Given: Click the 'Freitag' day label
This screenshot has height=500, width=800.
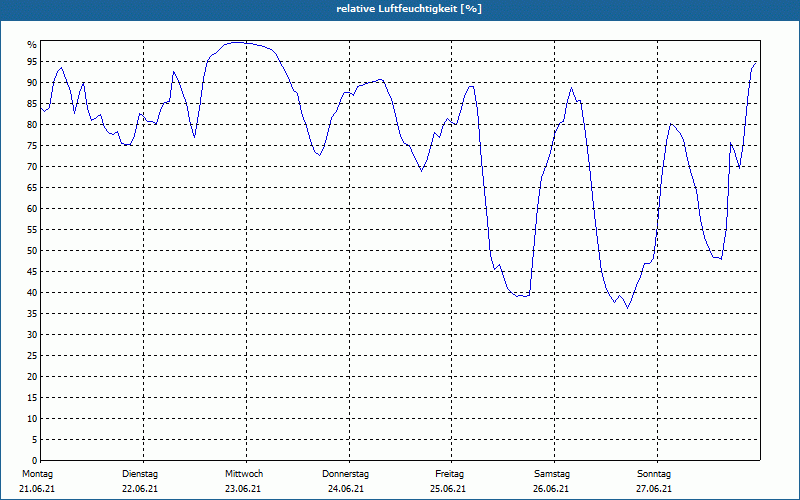Looking at the screenshot, I should pos(449,474).
